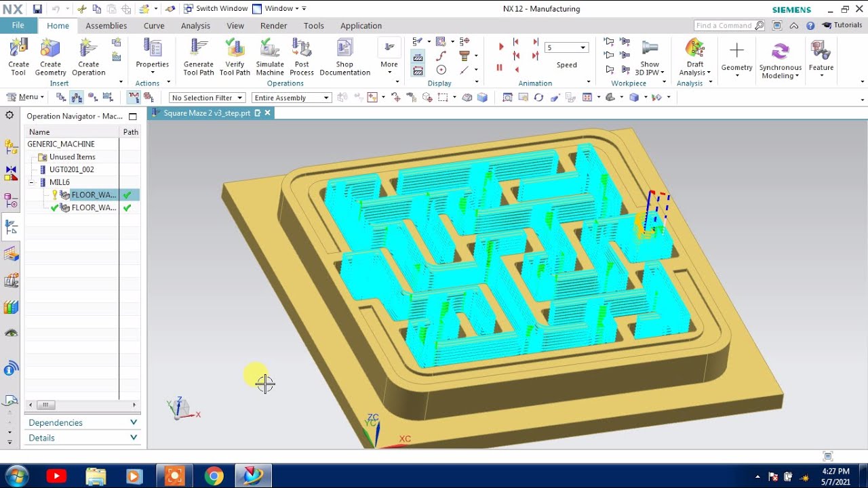Viewport: 868px width, 488px height.
Task: Generate Tool Path for selected operation
Action: pyautogui.click(x=199, y=56)
